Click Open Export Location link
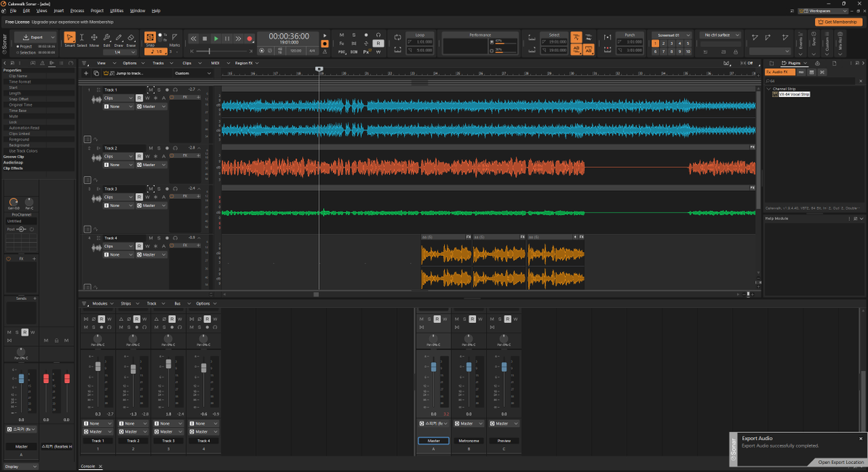 [841, 463]
